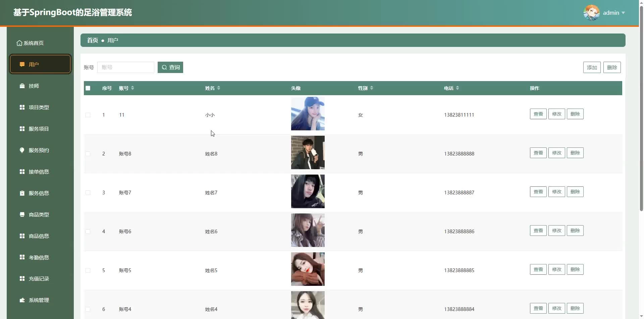The width and height of the screenshot is (644, 319).
Task: Click the grid icon next to 项目类型
Action: [x=22, y=107]
